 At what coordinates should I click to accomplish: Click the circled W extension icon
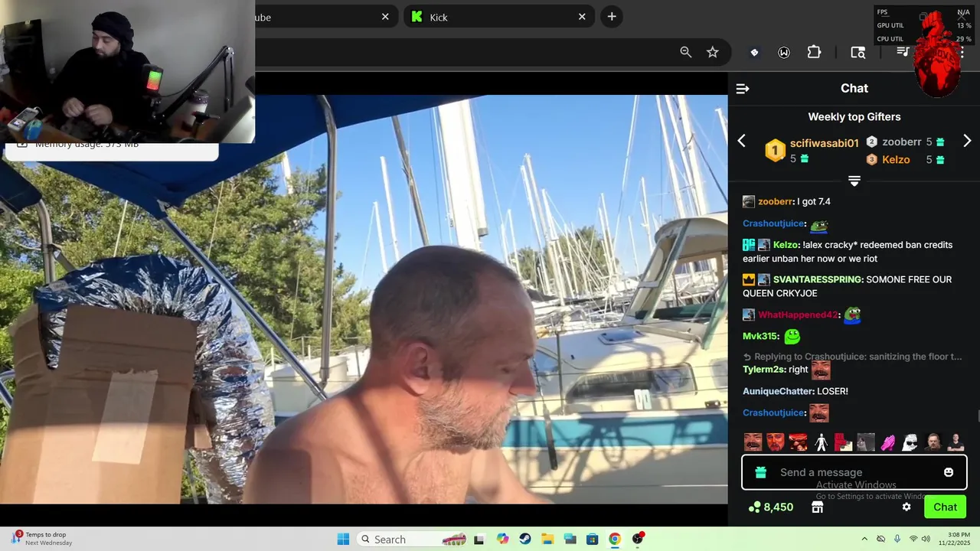[x=784, y=52]
